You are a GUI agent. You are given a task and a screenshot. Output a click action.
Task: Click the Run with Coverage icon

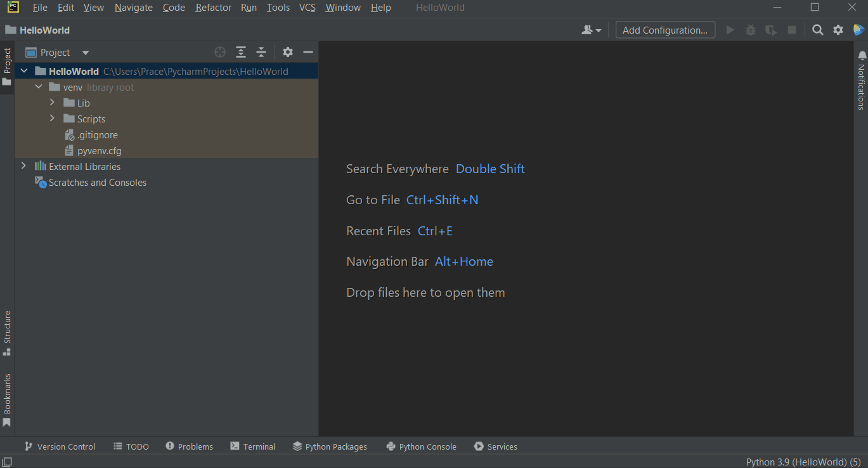[x=771, y=30]
